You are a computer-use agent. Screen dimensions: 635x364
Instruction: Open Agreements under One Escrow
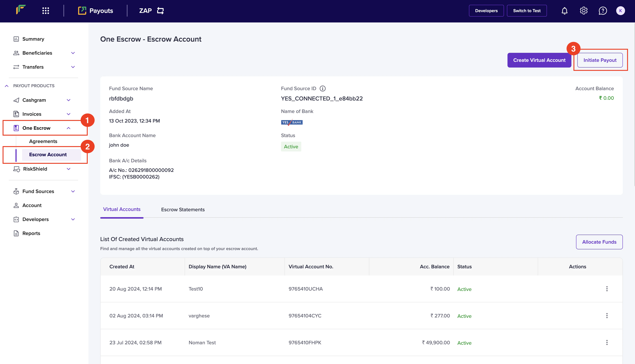point(43,141)
